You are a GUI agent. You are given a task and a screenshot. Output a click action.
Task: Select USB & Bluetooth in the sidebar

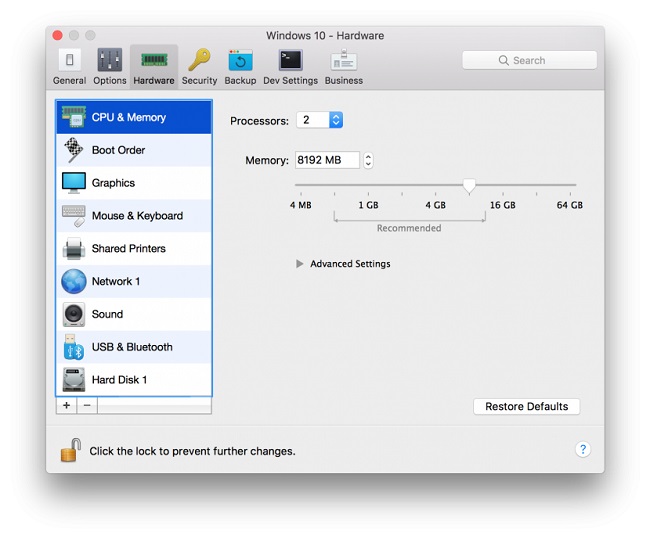click(133, 347)
